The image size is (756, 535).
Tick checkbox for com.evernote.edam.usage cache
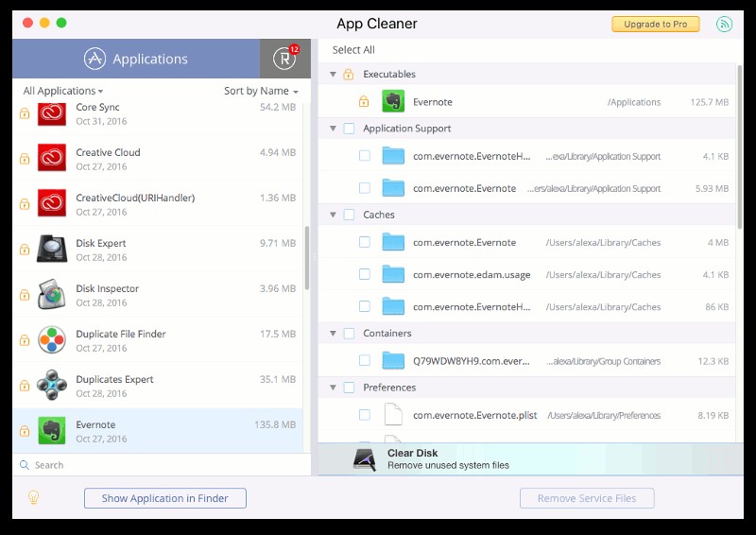click(x=365, y=274)
